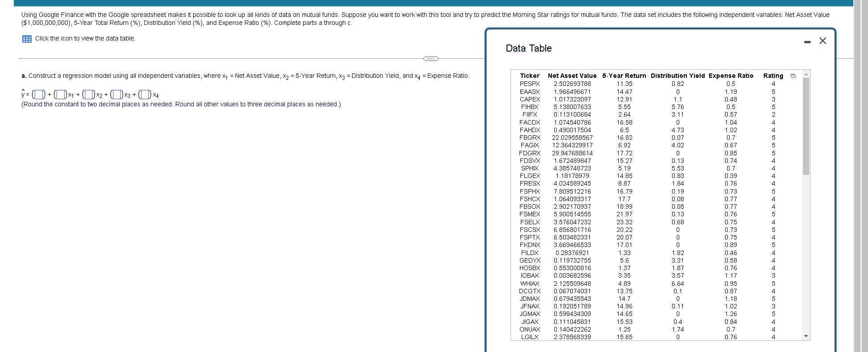Select the Ticker column header
The width and height of the screenshot is (868, 352).
coord(530,76)
